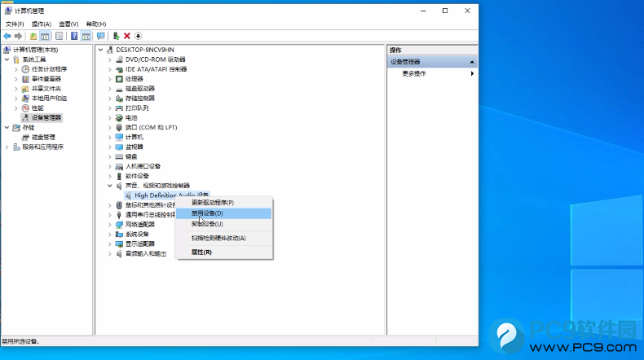Expand the 系统设备 category
Screen dimensions: 644x360
click(110, 234)
